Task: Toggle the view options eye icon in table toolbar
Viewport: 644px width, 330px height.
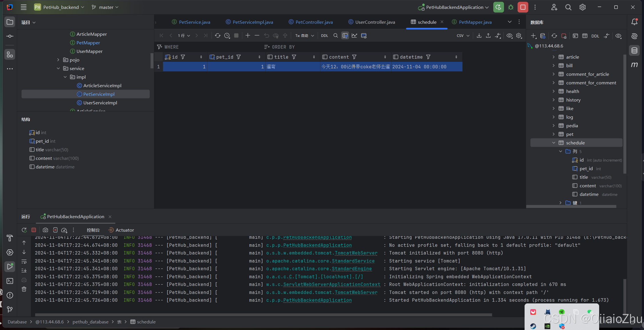Action: pos(509,36)
